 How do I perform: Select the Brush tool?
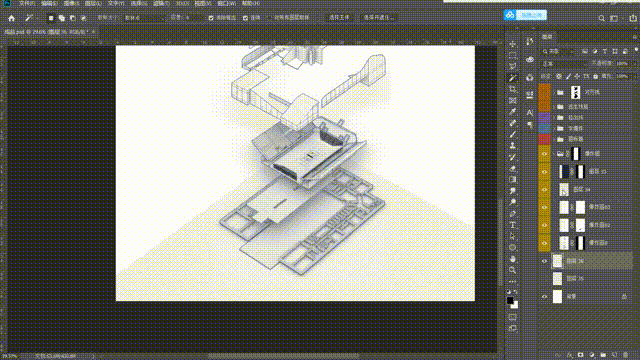click(x=513, y=134)
